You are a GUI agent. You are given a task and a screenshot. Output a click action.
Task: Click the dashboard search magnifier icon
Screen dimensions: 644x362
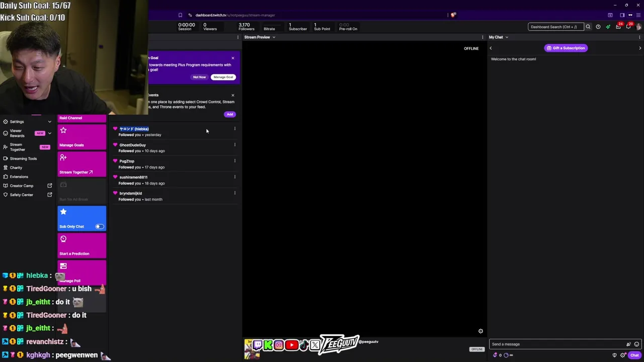588,27
